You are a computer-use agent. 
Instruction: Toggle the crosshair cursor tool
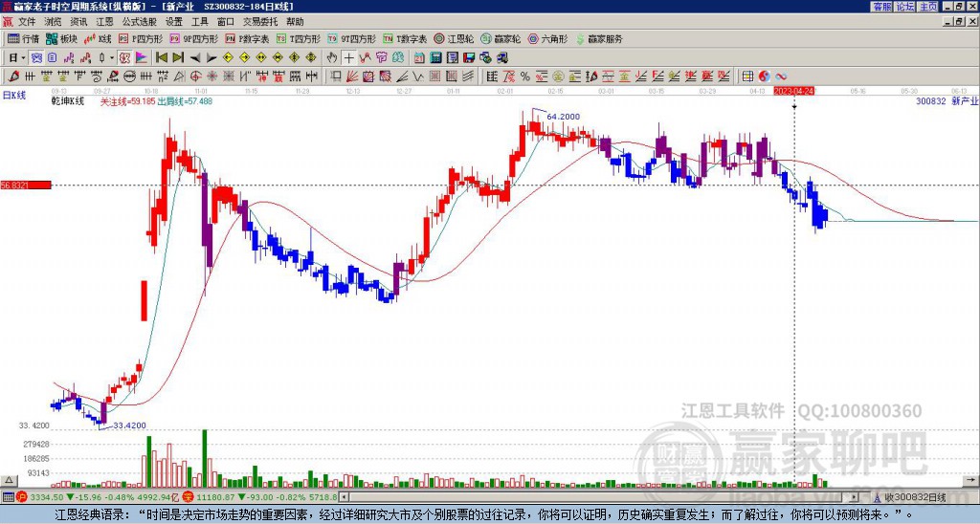[348, 58]
